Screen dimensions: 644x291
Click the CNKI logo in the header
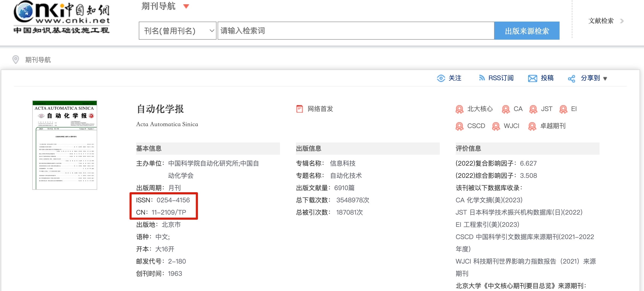[x=62, y=17]
